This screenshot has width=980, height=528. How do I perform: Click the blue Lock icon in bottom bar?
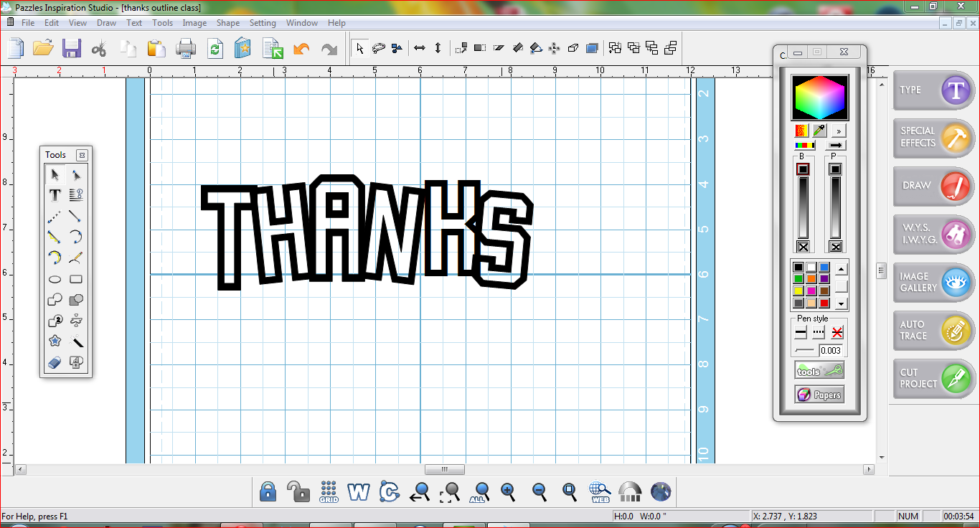(268, 491)
